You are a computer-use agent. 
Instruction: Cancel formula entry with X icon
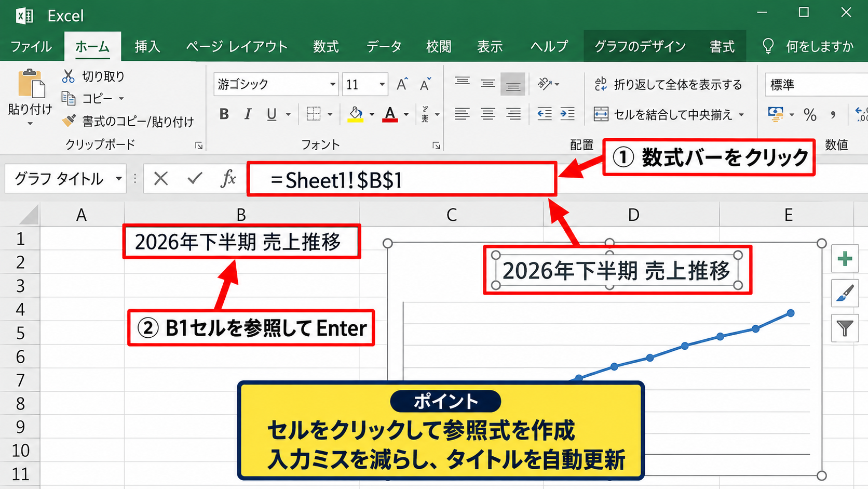(x=161, y=179)
